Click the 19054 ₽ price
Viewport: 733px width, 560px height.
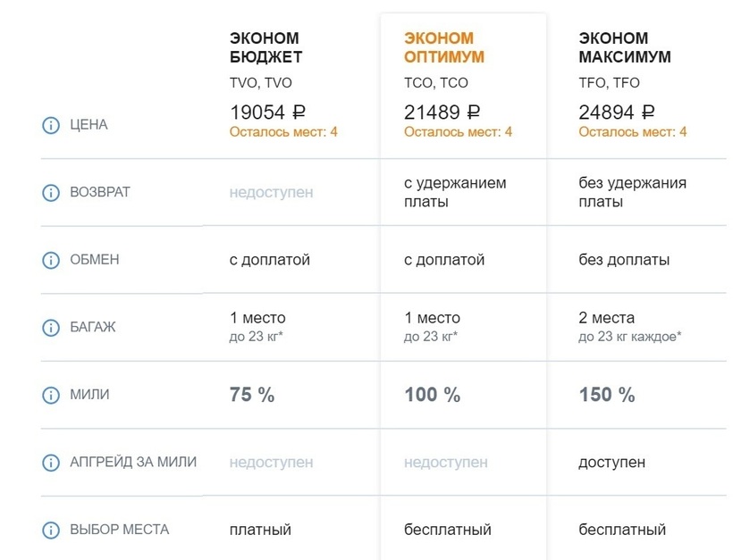click(268, 113)
